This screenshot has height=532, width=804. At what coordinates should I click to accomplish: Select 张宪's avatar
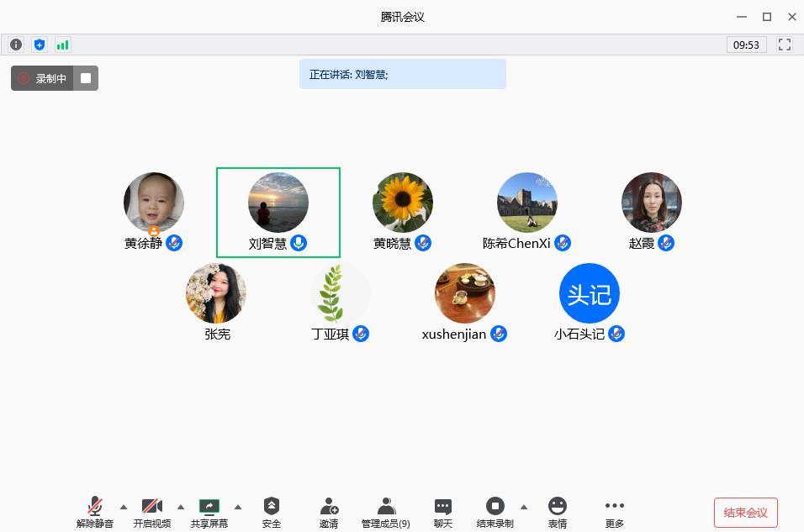(x=216, y=293)
